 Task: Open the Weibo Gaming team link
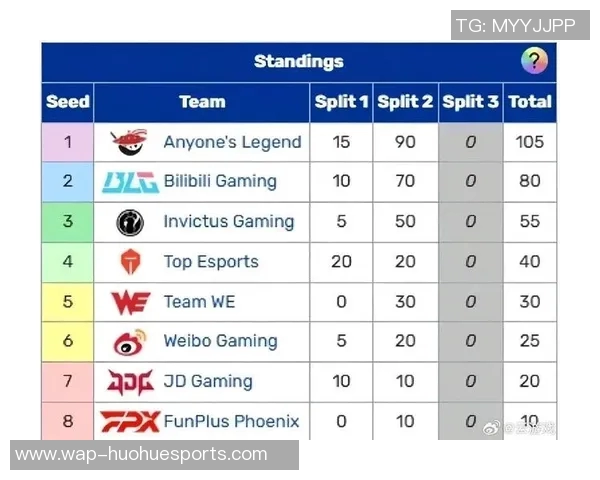pos(220,342)
